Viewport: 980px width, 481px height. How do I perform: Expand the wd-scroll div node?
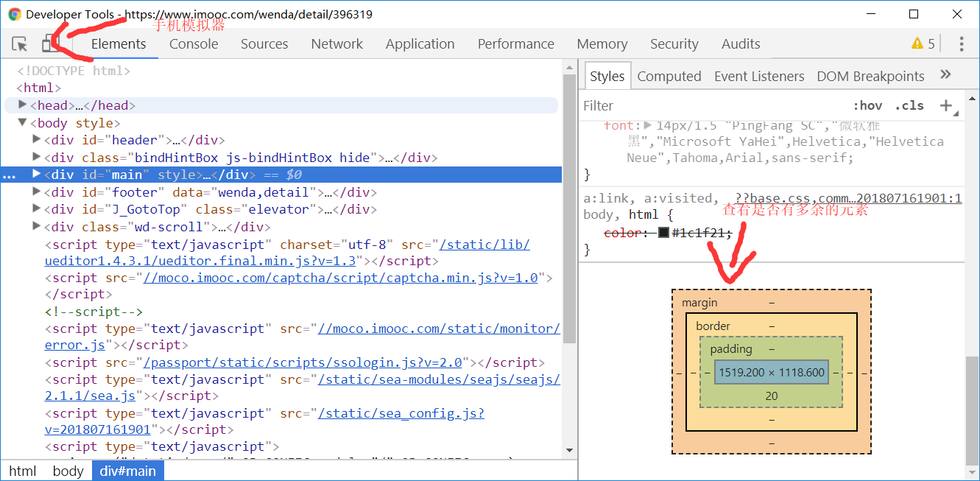pyautogui.click(x=37, y=227)
